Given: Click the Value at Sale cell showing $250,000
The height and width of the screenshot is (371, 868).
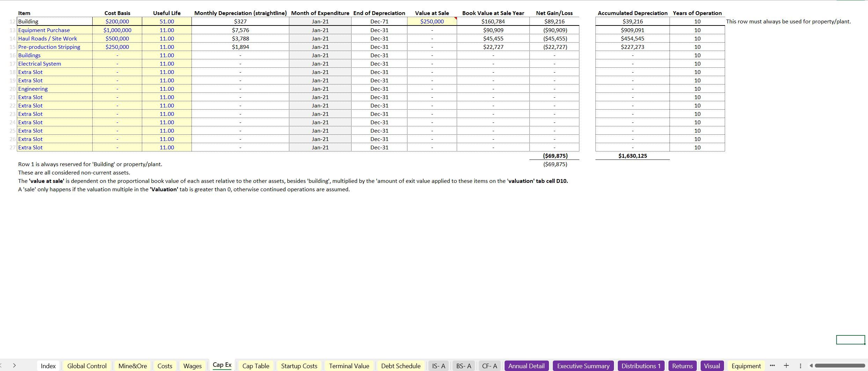Looking at the screenshot, I should click(432, 21).
